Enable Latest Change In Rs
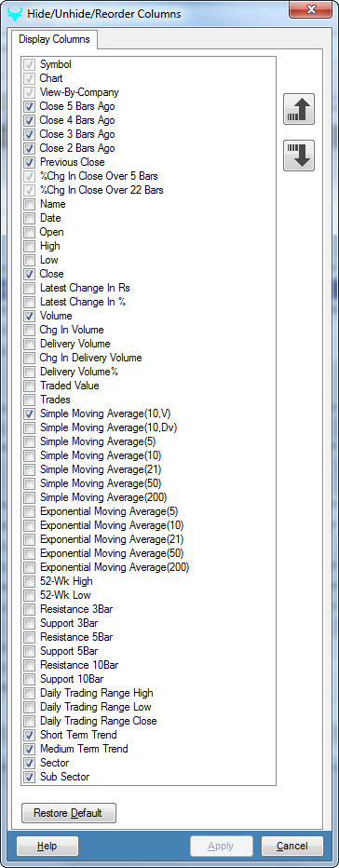Screen dimensions: 339x868 (30, 288)
